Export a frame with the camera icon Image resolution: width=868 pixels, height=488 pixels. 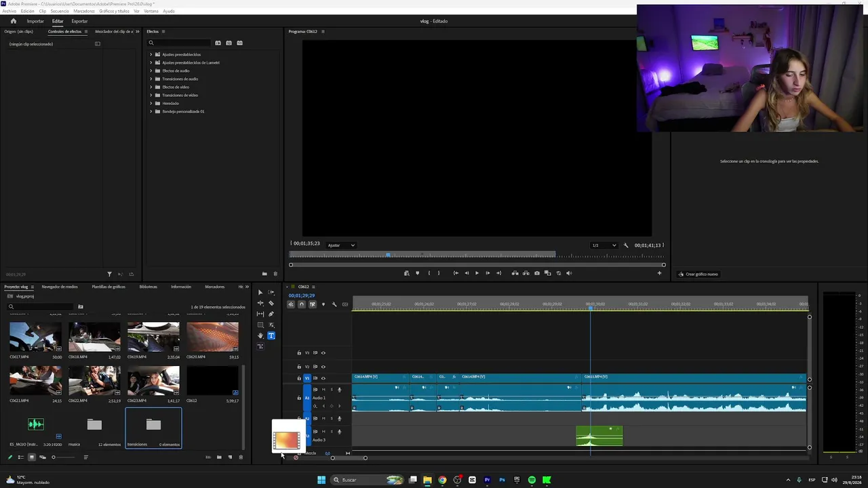coord(537,273)
